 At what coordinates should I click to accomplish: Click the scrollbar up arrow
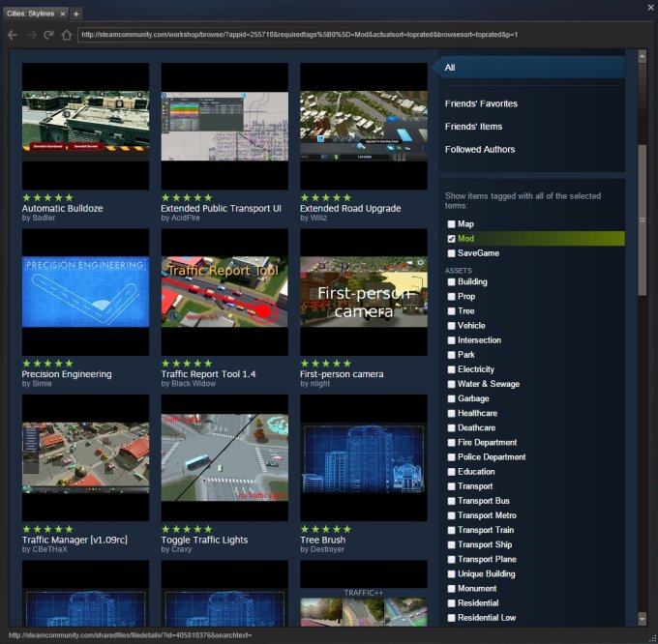point(643,56)
